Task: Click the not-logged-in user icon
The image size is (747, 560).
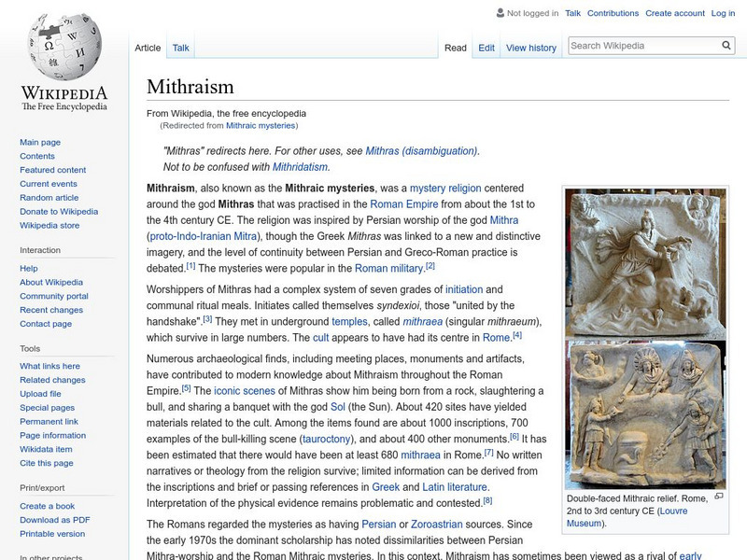Action: click(500, 13)
